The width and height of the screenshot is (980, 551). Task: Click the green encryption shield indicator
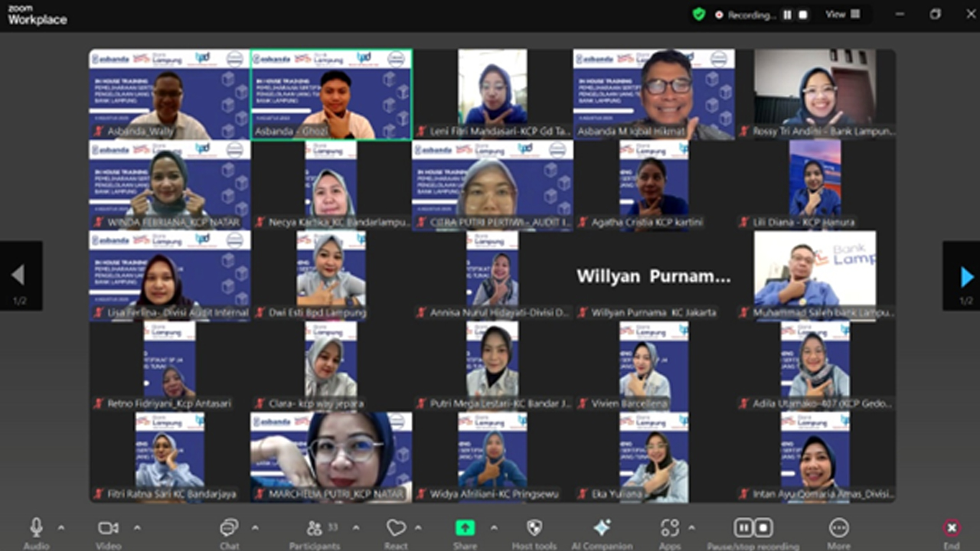click(699, 14)
